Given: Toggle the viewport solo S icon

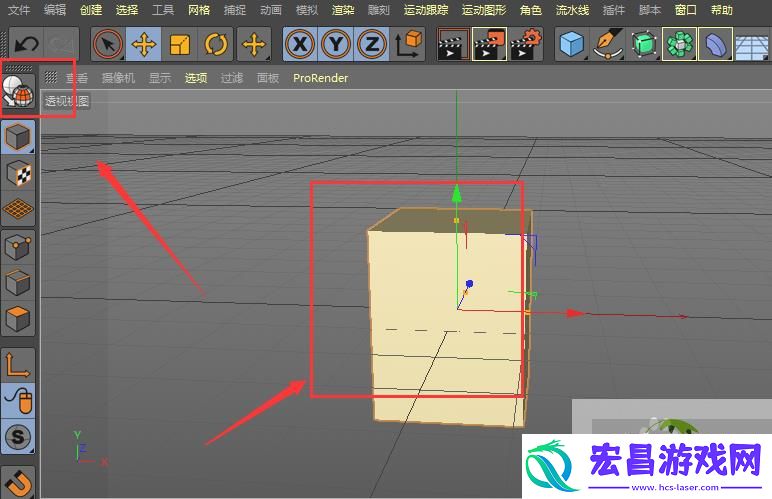Looking at the screenshot, I should click(19, 437).
